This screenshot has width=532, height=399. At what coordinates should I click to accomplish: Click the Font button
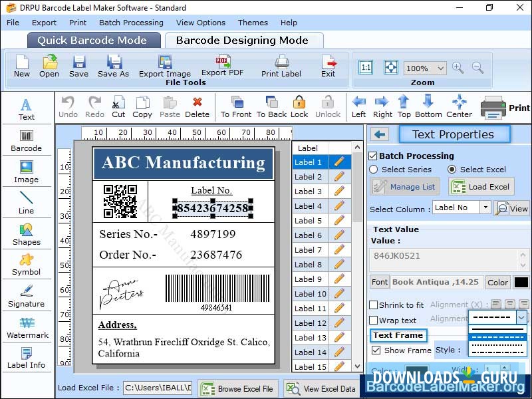coord(379,282)
